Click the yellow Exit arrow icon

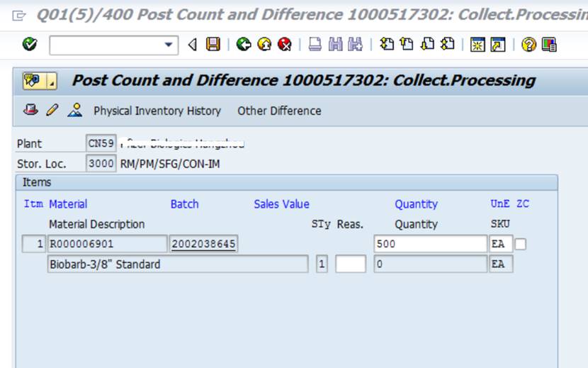pos(264,44)
